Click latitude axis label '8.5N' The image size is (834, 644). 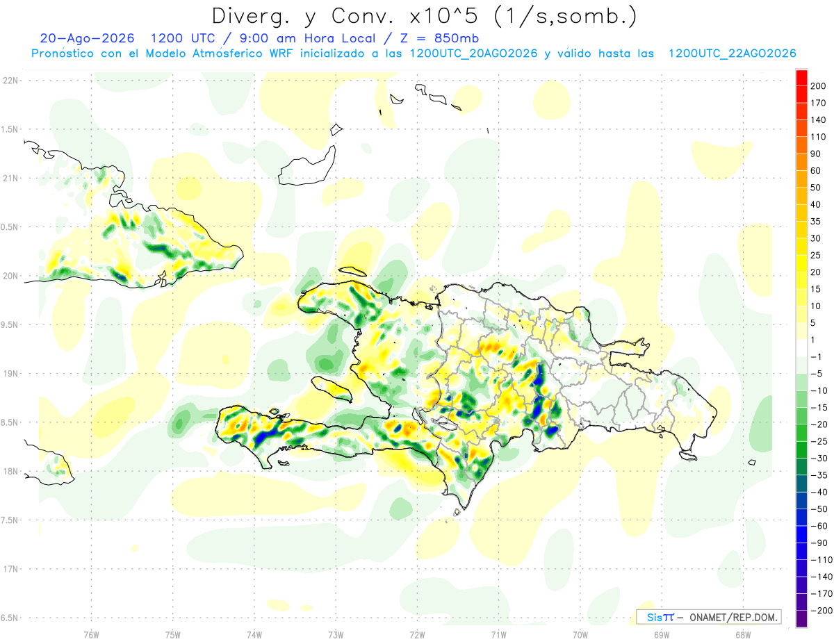[10, 422]
